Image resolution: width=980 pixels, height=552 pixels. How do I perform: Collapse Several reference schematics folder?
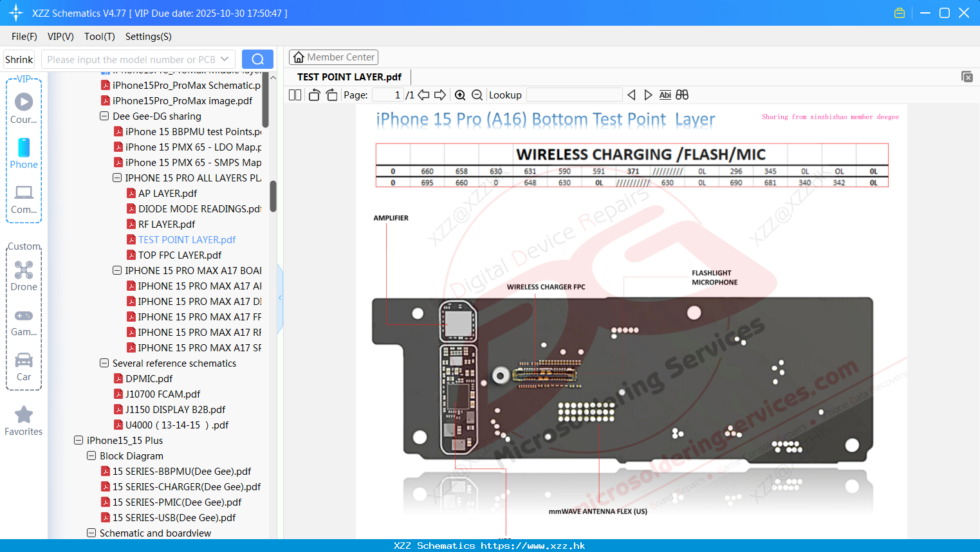point(104,363)
